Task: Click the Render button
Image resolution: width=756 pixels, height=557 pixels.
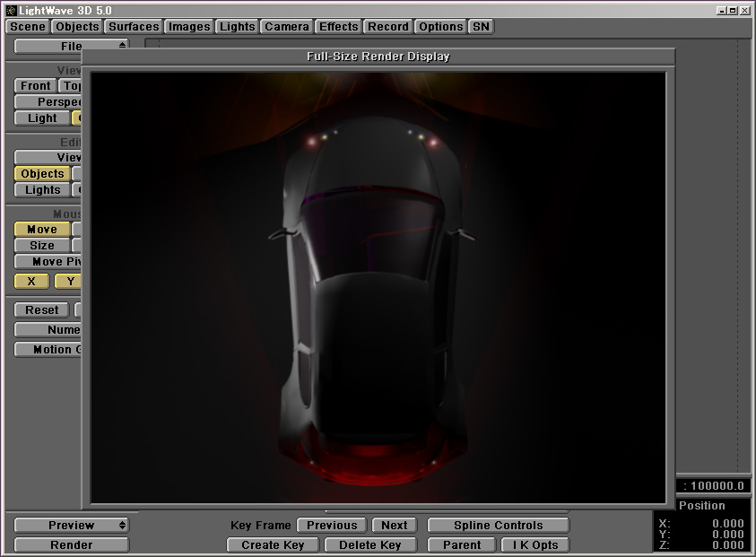Action: tap(72, 545)
